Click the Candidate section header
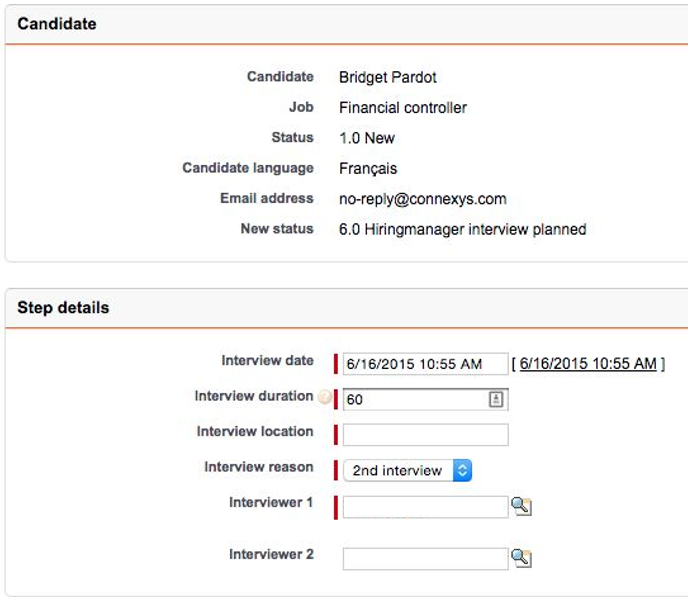Image resolution: width=694 pixels, height=602 pixels. click(57, 24)
